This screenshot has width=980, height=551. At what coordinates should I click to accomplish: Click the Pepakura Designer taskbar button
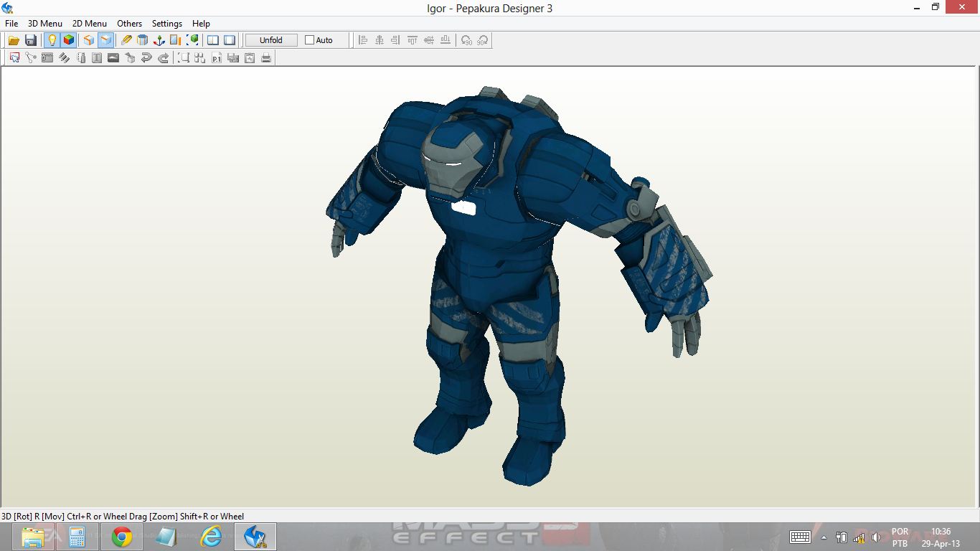[255, 537]
